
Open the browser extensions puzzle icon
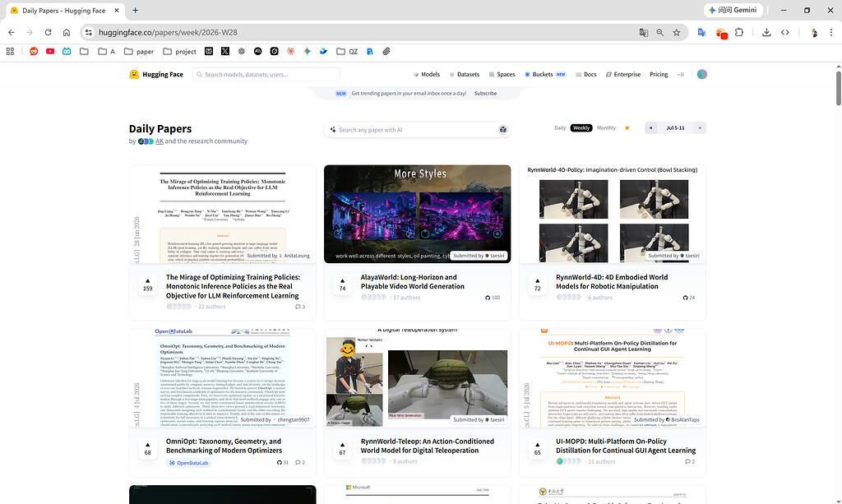[x=739, y=32]
